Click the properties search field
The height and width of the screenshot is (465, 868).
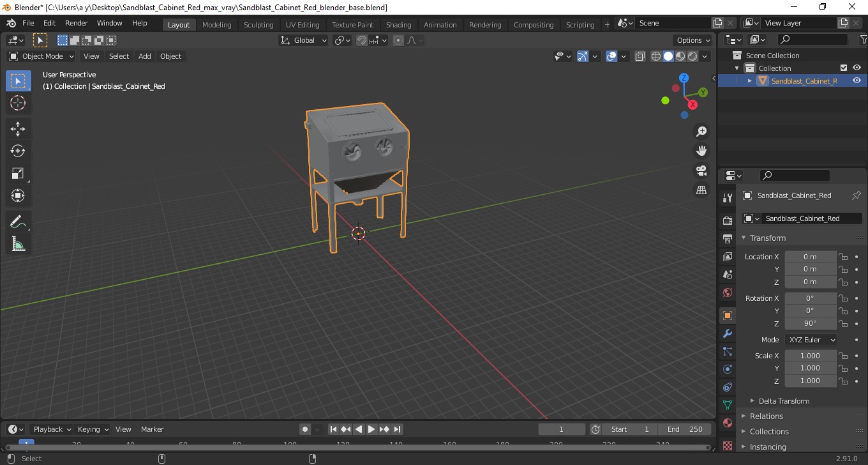[795, 175]
